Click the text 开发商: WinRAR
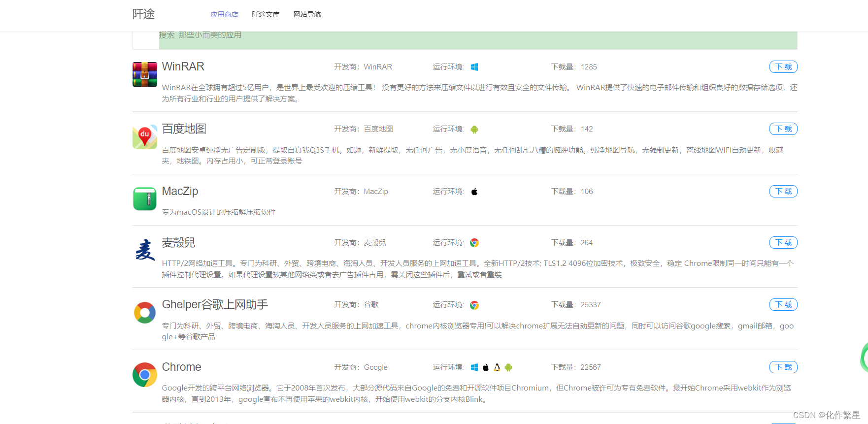868x424 pixels. tap(363, 67)
